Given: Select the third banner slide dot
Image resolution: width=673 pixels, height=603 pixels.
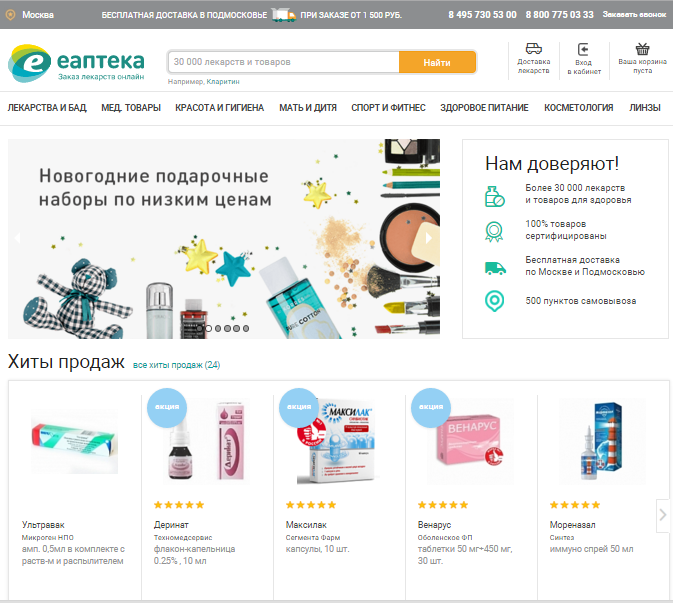Looking at the screenshot, I should click(x=218, y=328).
